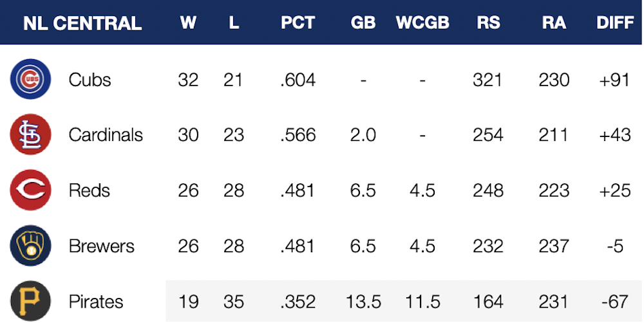Image resolution: width=644 pixels, height=323 pixels.
Task: Sort table by PCT header
Action: [298, 23]
